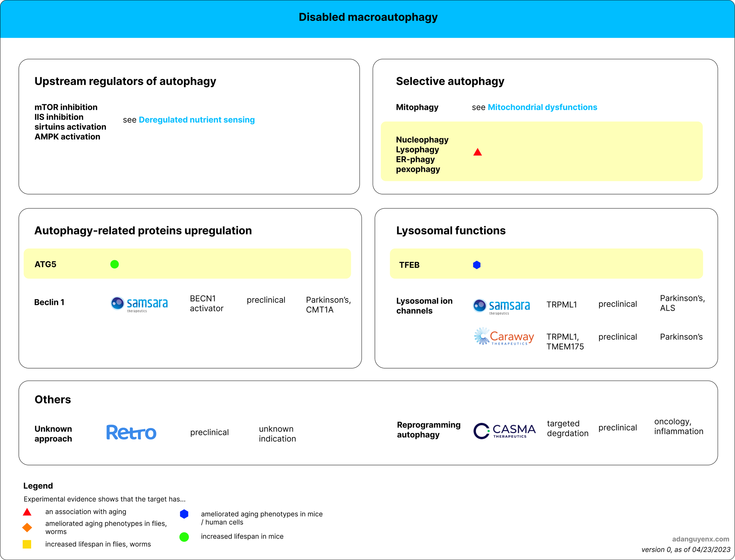Click the Samsara logo beside Beclin 1
Screen dimensions: 735x560
point(139,304)
